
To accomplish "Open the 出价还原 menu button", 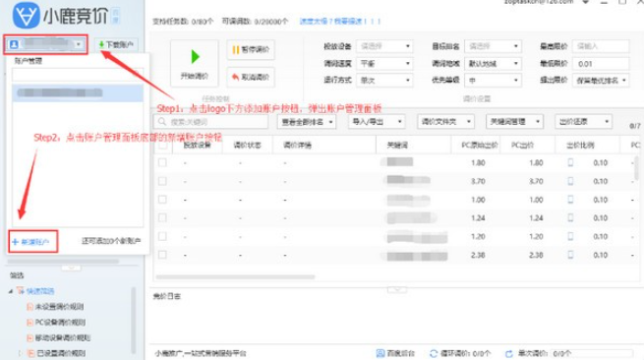I will pyautogui.click(x=583, y=122).
